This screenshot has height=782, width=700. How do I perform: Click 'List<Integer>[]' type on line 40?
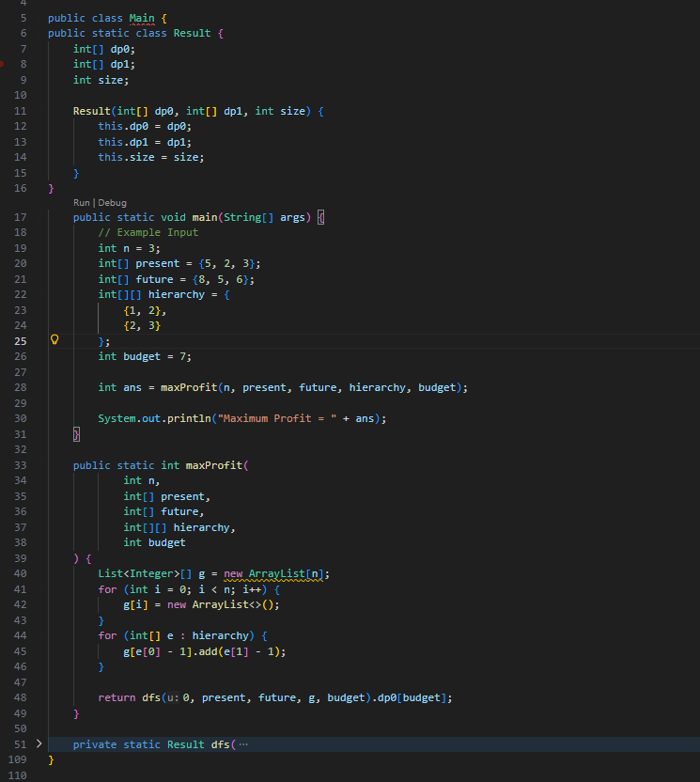(145, 574)
